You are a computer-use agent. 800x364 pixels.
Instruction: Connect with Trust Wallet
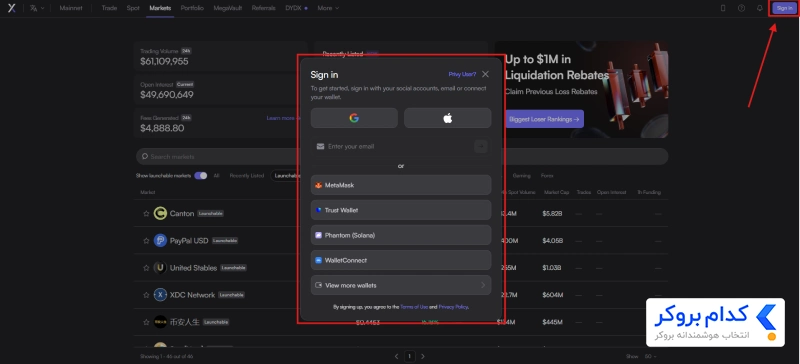(401, 210)
